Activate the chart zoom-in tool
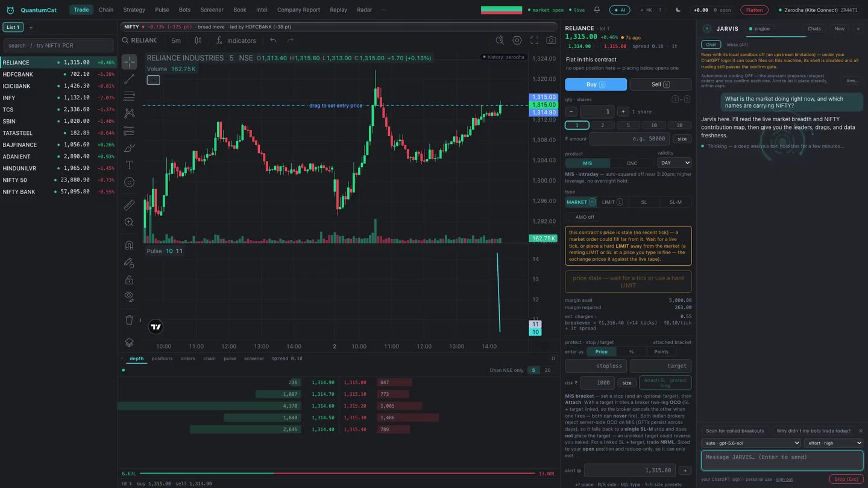The image size is (868, 488). tap(129, 222)
